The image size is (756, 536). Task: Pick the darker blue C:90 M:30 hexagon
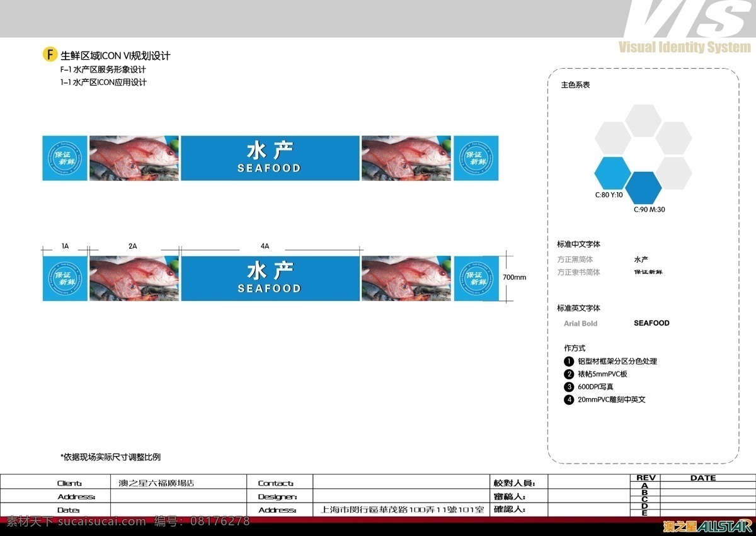pos(644,188)
